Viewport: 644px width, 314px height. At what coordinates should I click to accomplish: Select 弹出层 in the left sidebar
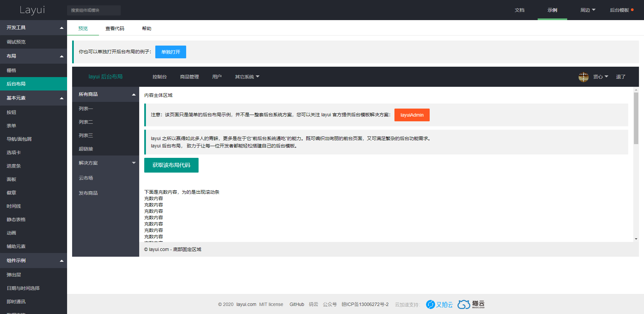(13, 274)
